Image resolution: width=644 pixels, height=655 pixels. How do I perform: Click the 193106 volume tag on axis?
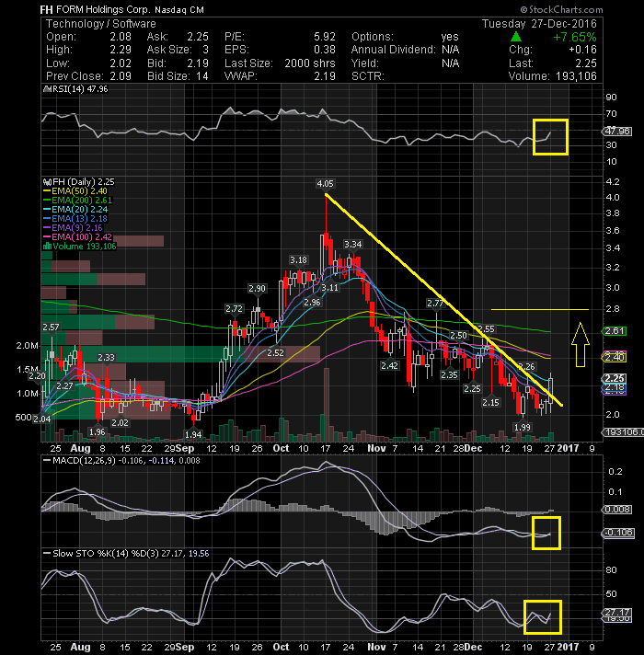coord(624,432)
